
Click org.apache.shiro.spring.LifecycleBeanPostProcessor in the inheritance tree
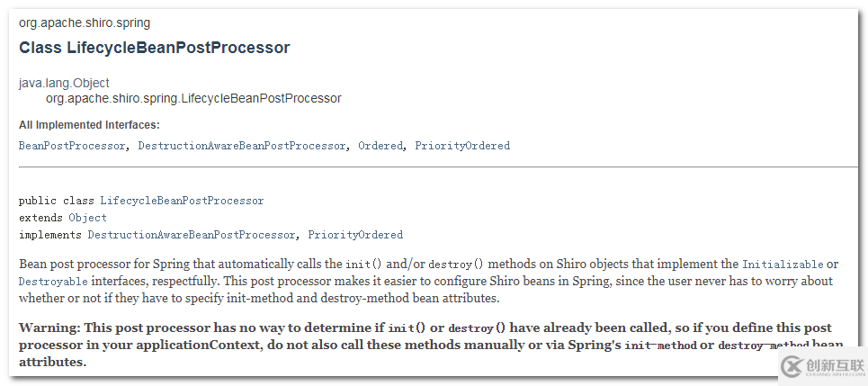point(193,98)
